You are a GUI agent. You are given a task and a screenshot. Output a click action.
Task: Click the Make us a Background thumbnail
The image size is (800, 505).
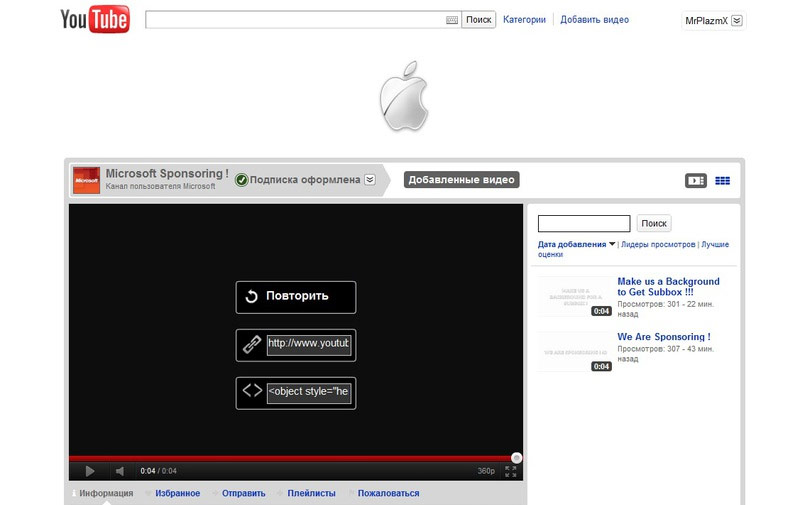click(x=576, y=297)
